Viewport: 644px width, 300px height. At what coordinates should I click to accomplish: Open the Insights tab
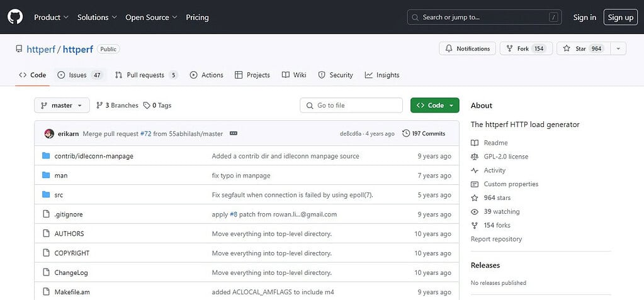[x=382, y=75]
